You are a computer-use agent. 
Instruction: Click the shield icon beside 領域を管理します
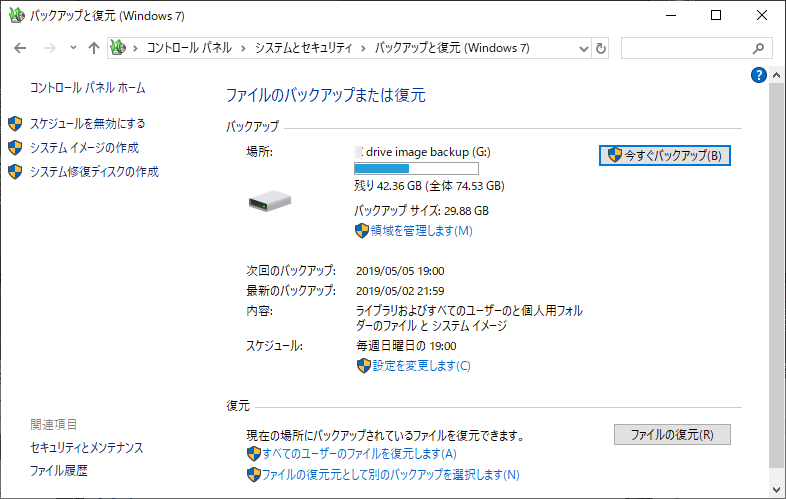(x=362, y=231)
